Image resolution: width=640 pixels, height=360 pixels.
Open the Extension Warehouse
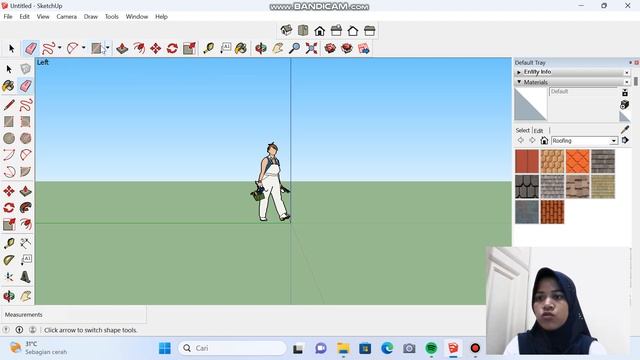pyautogui.click(x=347, y=49)
